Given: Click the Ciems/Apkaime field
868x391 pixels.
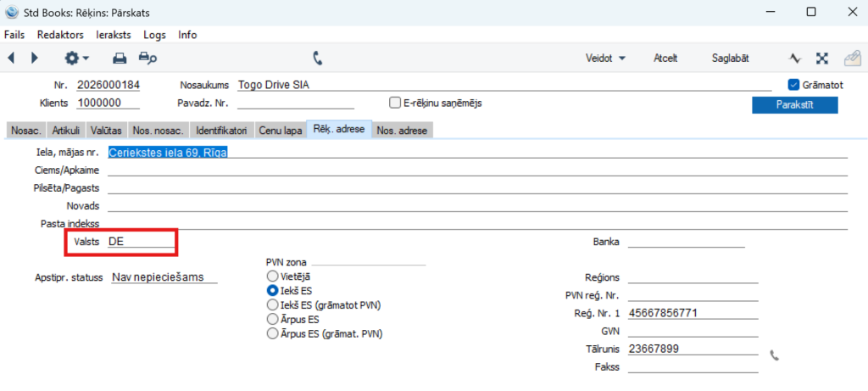Looking at the screenshot, I should click(x=478, y=170).
